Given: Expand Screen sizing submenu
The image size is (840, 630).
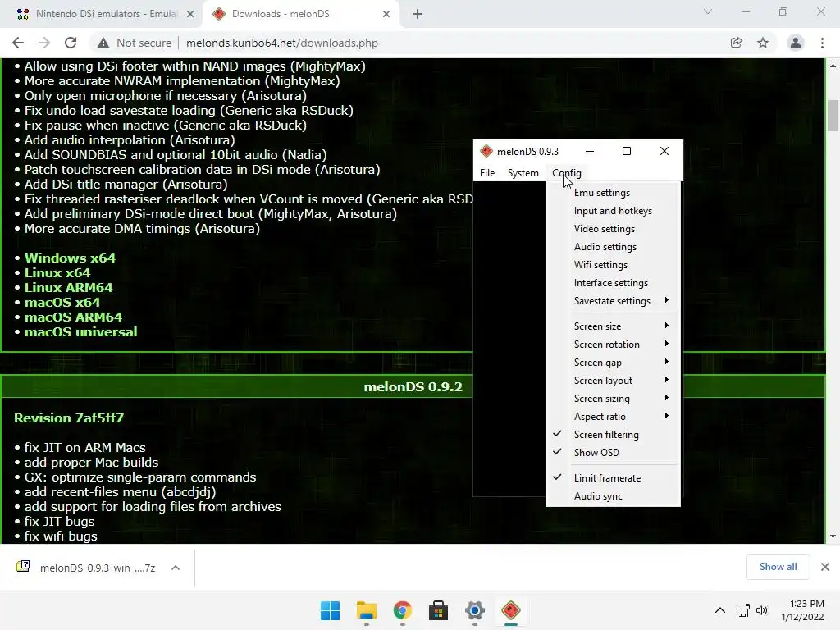Looking at the screenshot, I should (613, 399).
